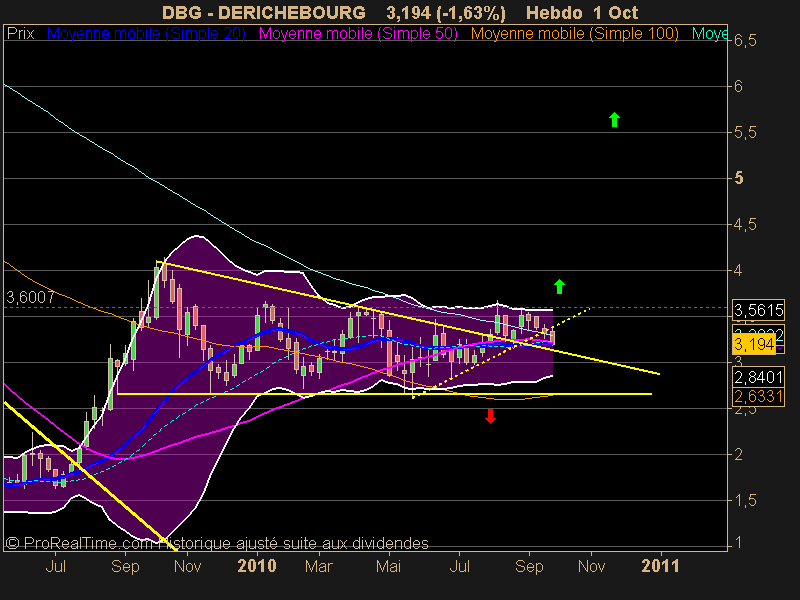Click the 3,5615 price label
The width and height of the screenshot is (800, 600).
[759, 310]
